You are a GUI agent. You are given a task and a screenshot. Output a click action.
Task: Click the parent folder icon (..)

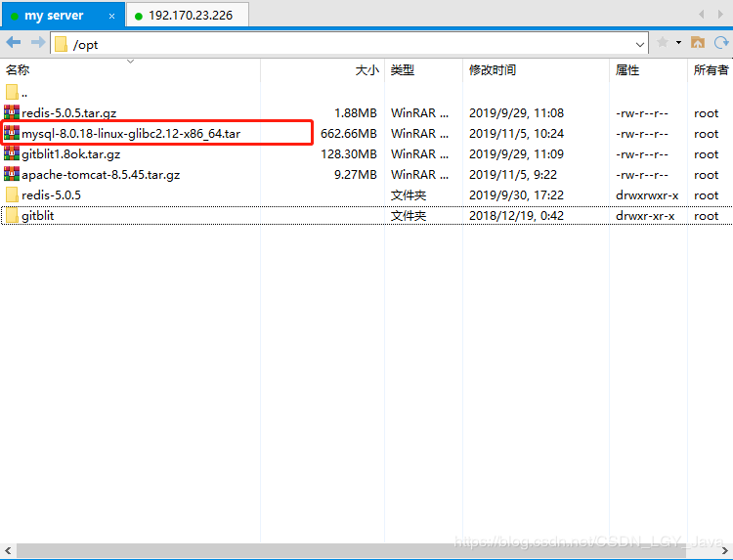[12, 92]
